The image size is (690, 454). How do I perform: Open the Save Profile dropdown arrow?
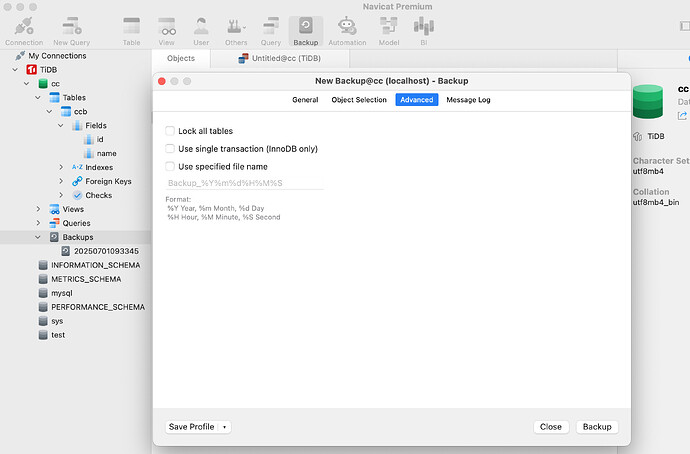(224, 427)
